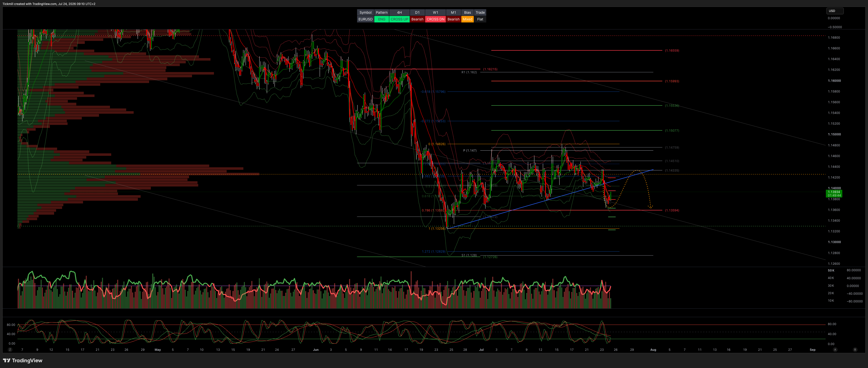
Task: Click the CROSS UP cell
Action: pos(399,19)
